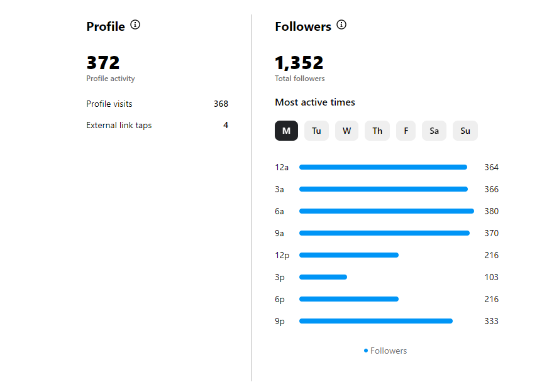Click the 3a followers bar

point(384,189)
